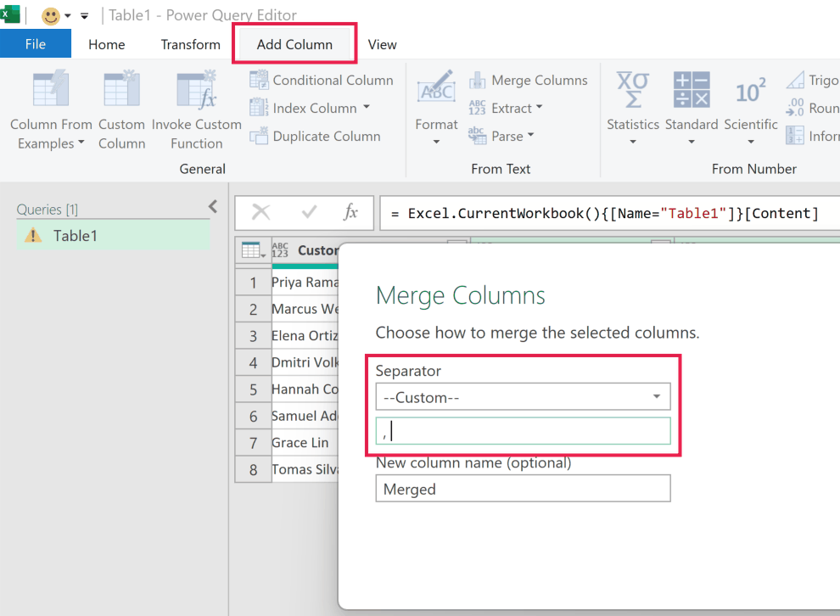840x616 pixels.
Task: Select row number 8
Action: pos(254,470)
